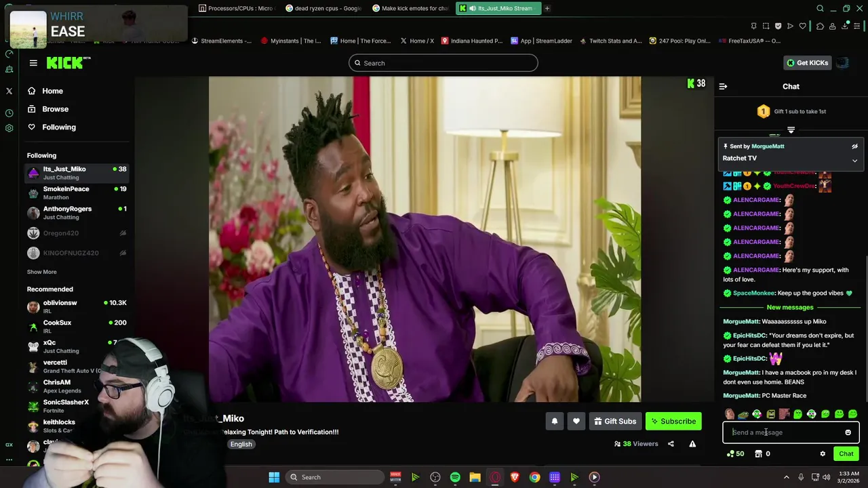Open Brave browser from the taskbar
The image size is (868, 488).
[x=515, y=477]
